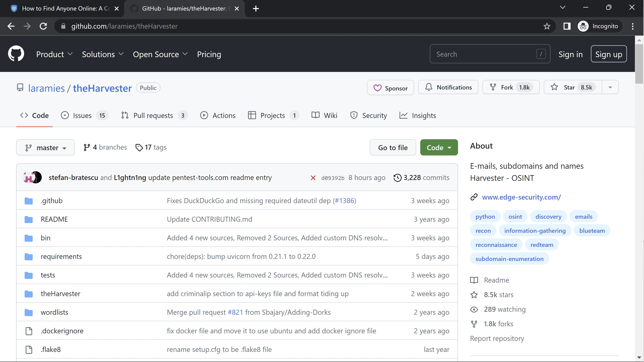Viewport: 644px width, 362px height.
Task: Open the .github folder
Action: [x=51, y=201]
